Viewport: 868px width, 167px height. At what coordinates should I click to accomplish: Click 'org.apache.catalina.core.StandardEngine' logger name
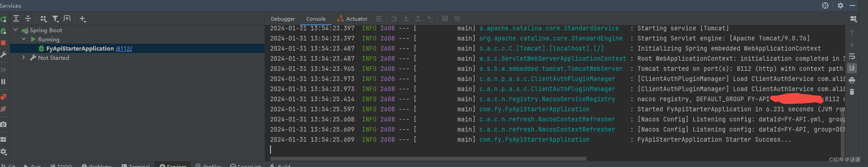551,38
